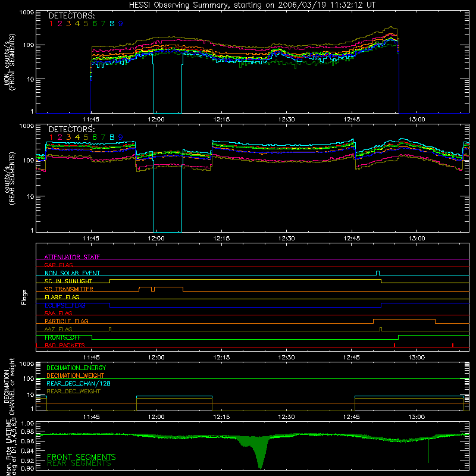Click the SC TRANSMITTER label
Image resolution: width=476 pixels, height=476 pixels.
click(x=69, y=289)
